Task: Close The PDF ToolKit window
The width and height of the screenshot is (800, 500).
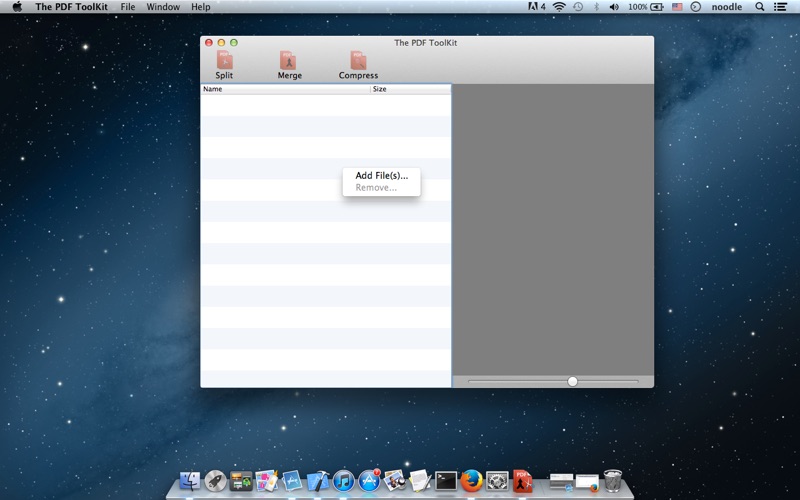Action: pos(209,43)
